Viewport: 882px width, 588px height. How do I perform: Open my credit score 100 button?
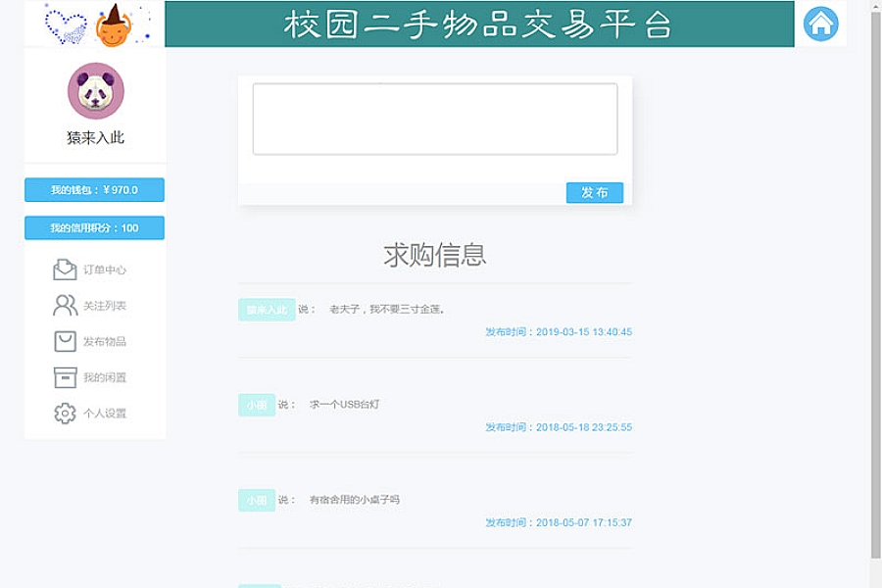coord(94,228)
